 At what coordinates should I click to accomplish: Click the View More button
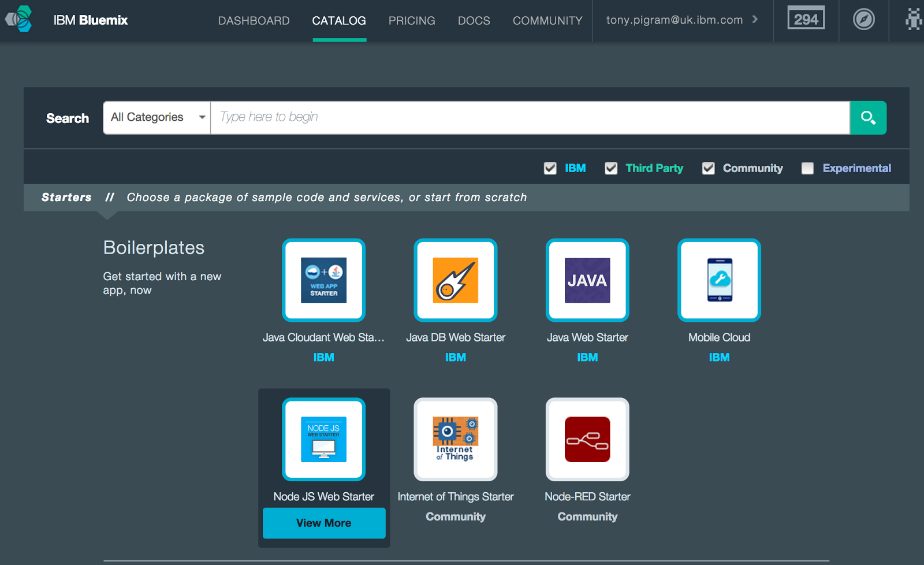click(324, 523)
